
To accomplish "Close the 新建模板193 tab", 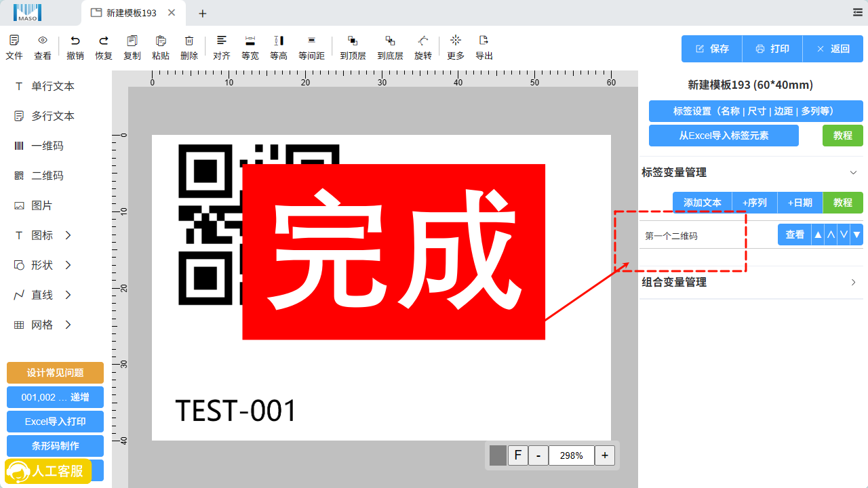I will (x=172, y=12).
